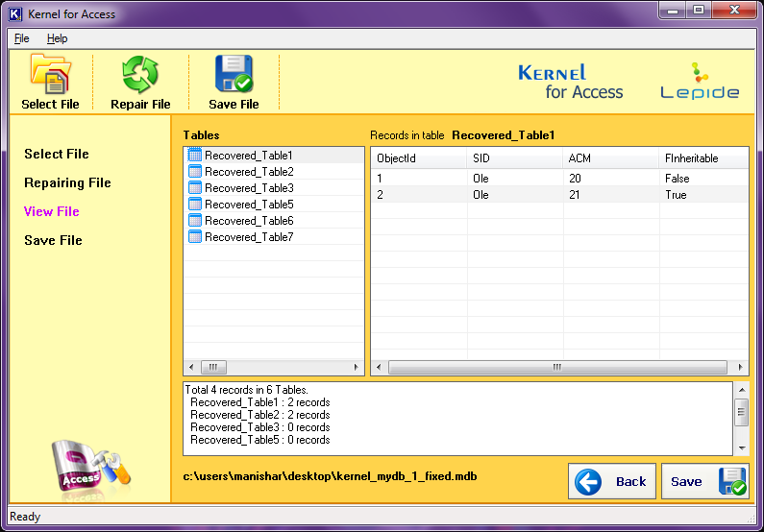Click the records grid right scroll arrow
Image resolution: width=764 pixels, height=532 pixels.
tap(741, 367)
